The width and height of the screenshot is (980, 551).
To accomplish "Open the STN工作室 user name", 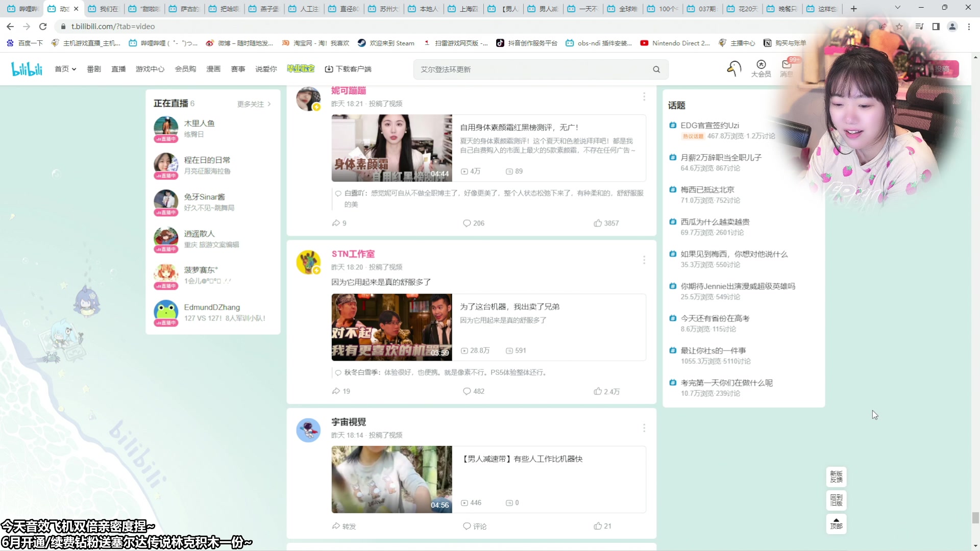I will (353, 254).
